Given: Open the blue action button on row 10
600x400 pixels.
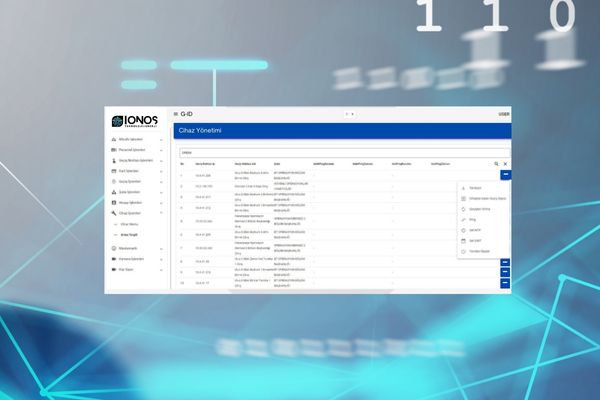Looking at the screenshot, I should coord(505,284).
